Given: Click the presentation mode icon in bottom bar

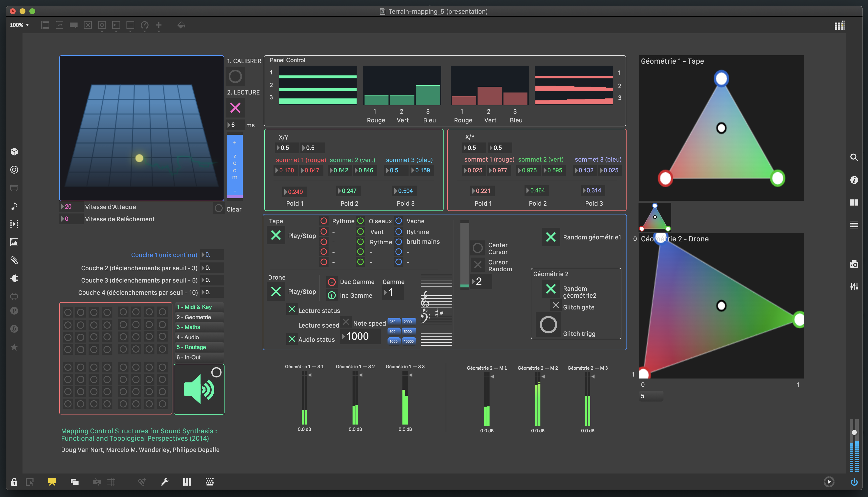Looking at the screenshot, I should (x=52, y=482).
